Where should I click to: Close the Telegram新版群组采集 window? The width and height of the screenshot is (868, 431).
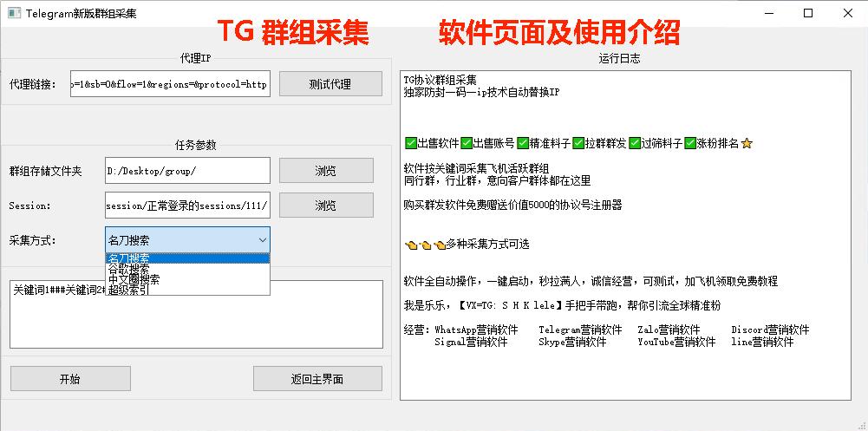tap(847, 14)
